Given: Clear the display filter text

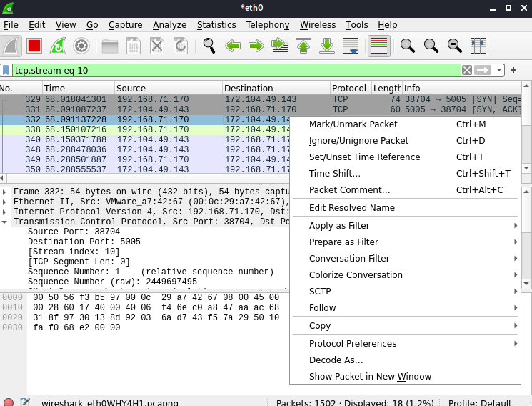Looking at the screenshot, I should click(x=466, y=70).
